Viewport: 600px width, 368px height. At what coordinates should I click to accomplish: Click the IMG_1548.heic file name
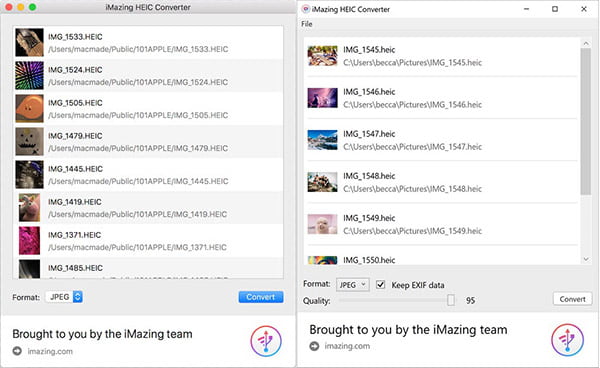(x=369, y=176)
